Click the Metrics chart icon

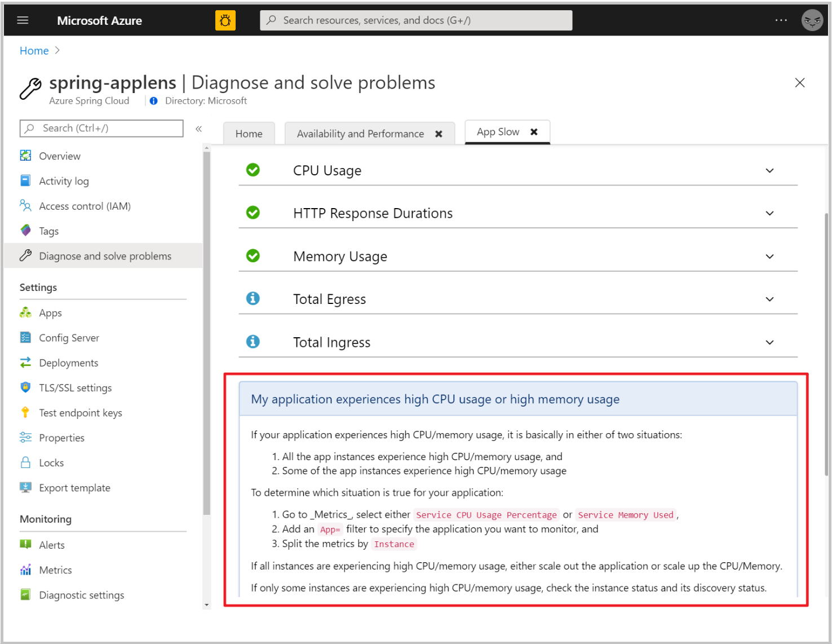pyautogui.click(x=25, y=570)
